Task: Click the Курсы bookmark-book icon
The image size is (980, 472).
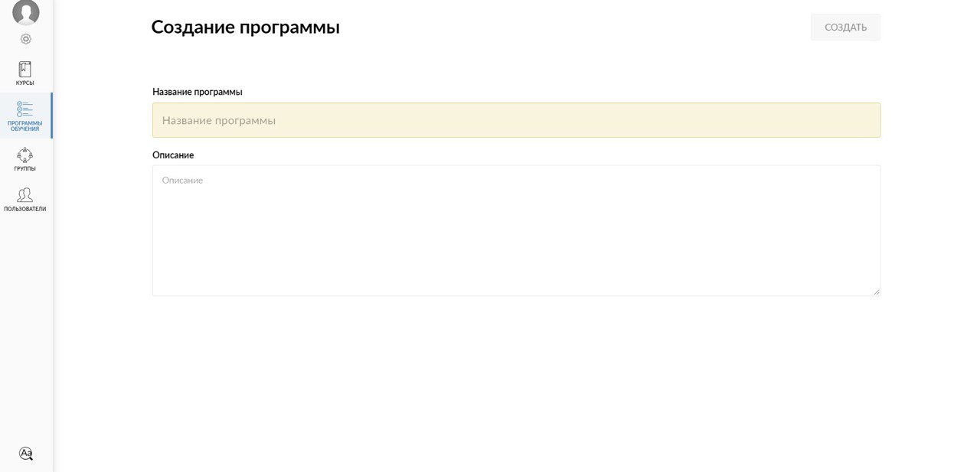Action: tap(25, 69)
